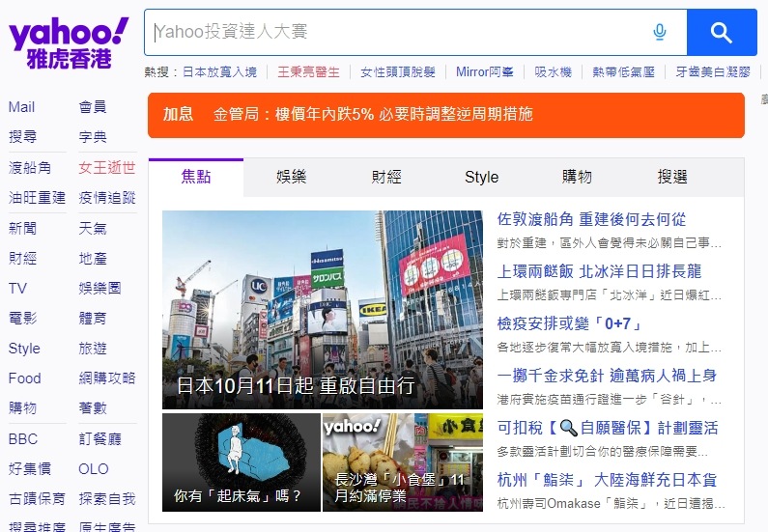Viewport: 768px width, 532px height.
Task: Open the 你有「起床氣」嗎 thumbnail
Action: click(x=242, y=462)
